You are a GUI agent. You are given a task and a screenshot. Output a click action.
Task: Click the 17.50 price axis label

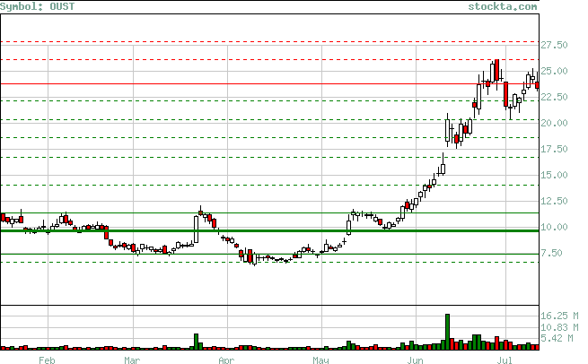tap(554, 149)
